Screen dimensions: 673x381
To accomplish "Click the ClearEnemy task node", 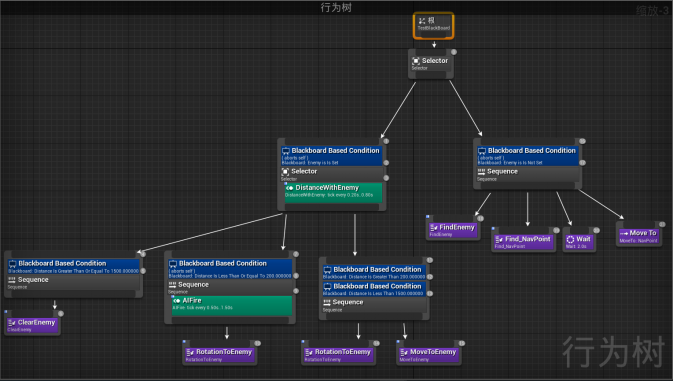I will tap(32, 325).
